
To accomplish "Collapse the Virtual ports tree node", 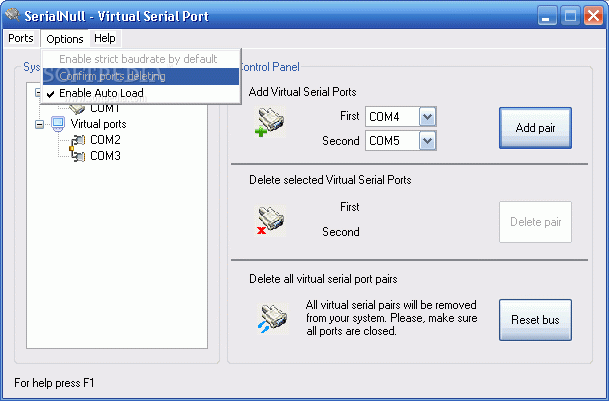I will 39,124.
